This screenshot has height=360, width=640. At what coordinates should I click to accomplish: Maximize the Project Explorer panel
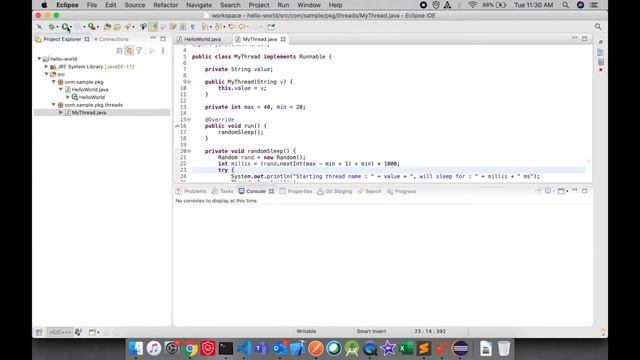(x=163, y=39)
